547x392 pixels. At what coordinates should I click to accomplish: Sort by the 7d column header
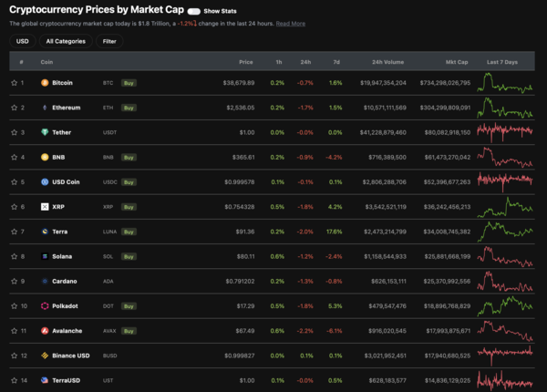[x=336, y=62]
